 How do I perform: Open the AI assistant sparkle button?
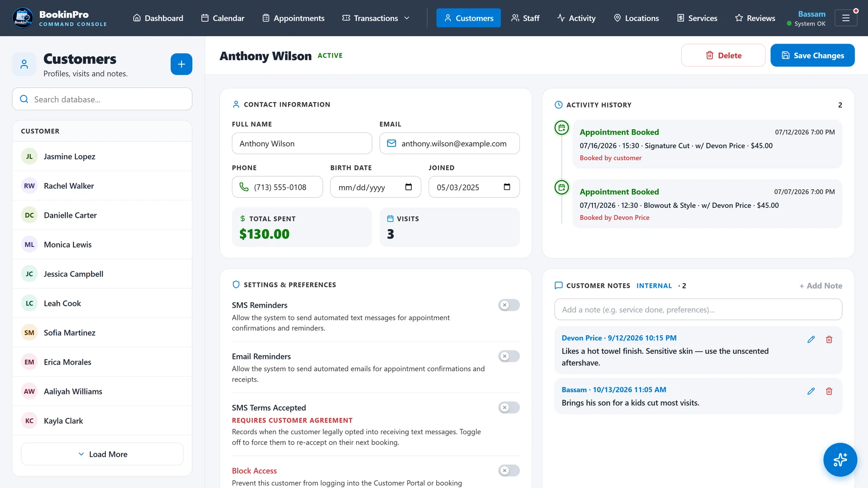840,460
